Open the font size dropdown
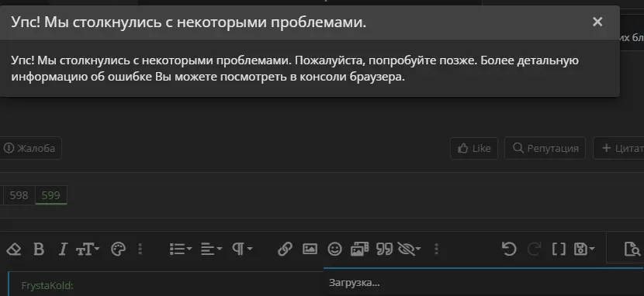644x296 pixels. tap(88, 249)
